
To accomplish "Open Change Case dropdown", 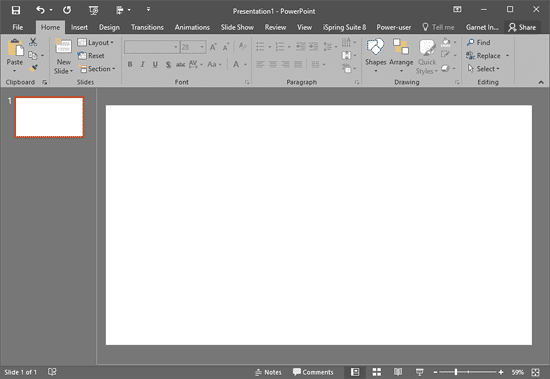I will point(214,65).
